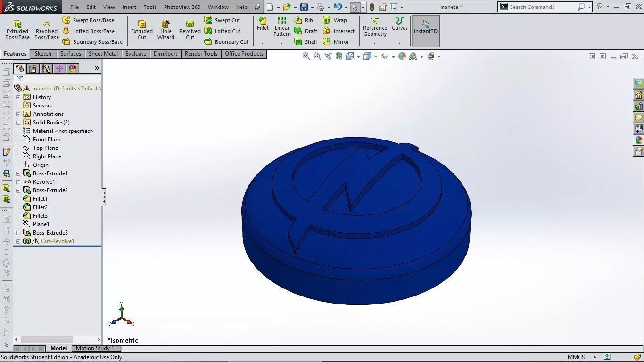The height and width of the screenshot is (362, 644).
Task: Click the Draft tool
Action: pyautogui.click(x=306, y=31)
